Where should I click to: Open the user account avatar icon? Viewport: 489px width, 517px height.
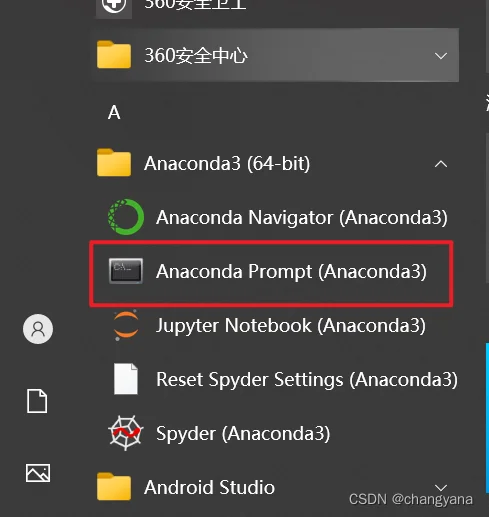click(38, 329)
